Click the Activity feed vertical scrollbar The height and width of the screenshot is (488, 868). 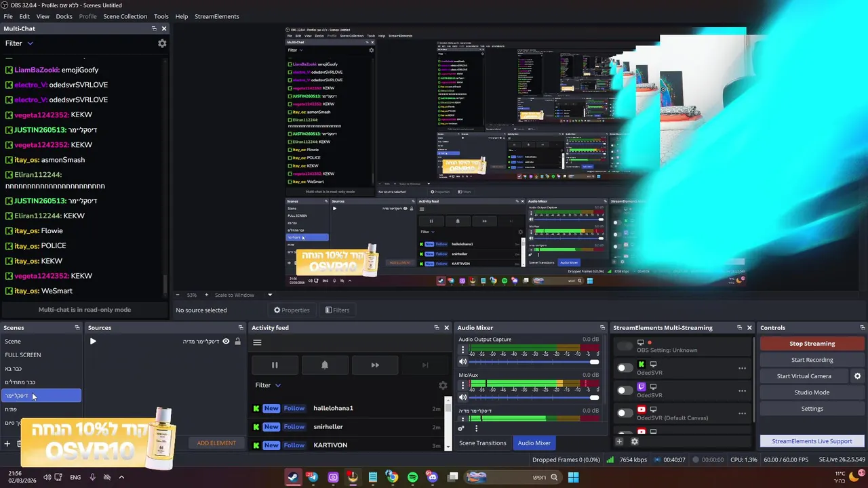[448, 424]
